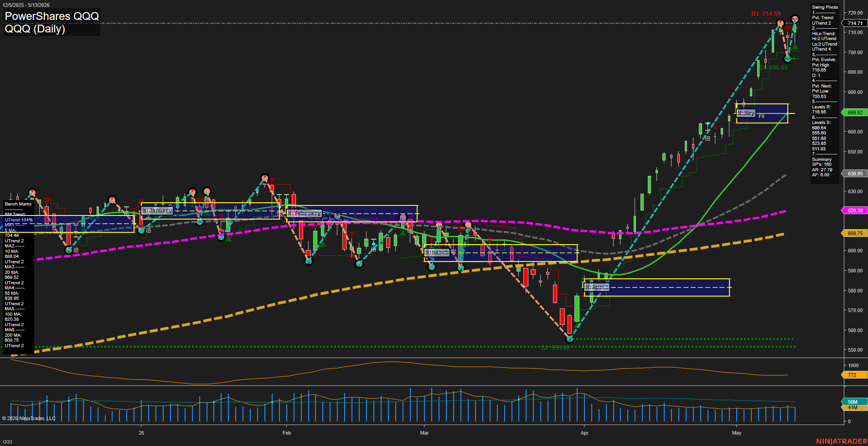Click the gray 638.95 price marker
Viewport: 868px width, 446px height.
click(x=855, y=174)
